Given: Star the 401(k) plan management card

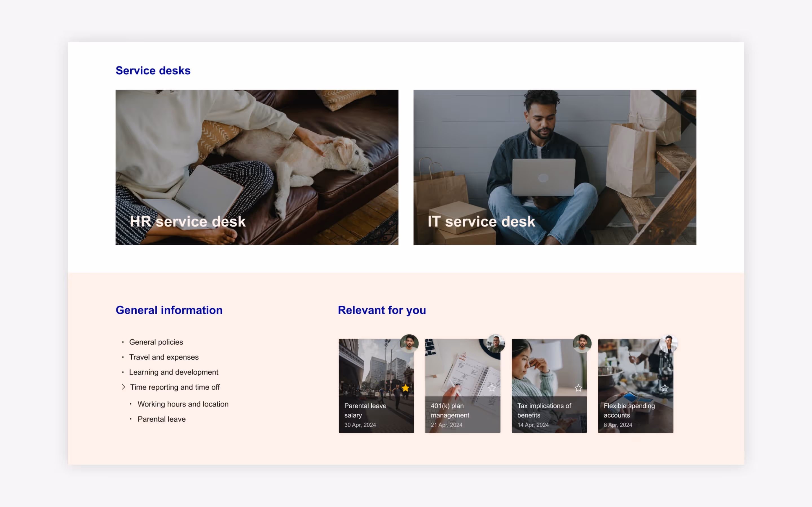Looking at the screenshot, I should click(492, 388).
